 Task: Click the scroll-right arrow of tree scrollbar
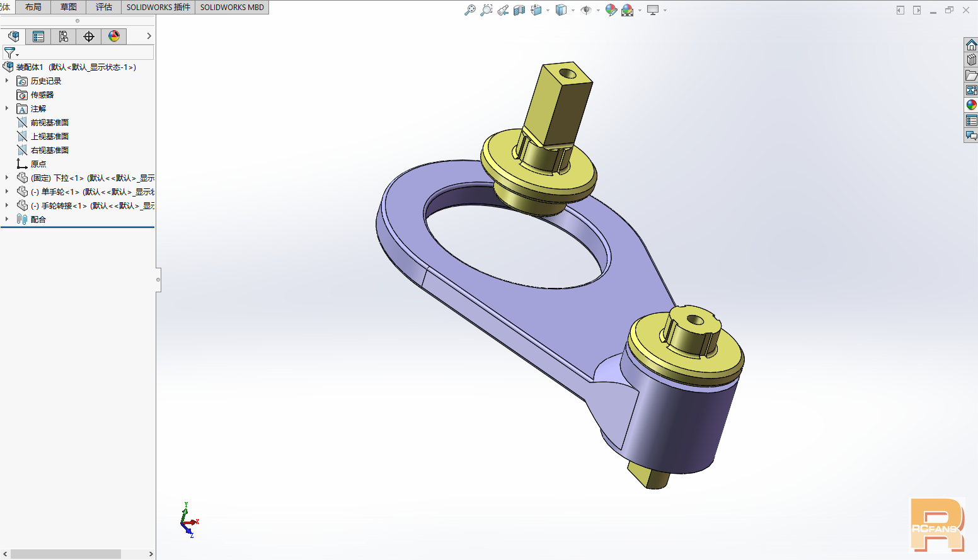click(x=151, y=554)
